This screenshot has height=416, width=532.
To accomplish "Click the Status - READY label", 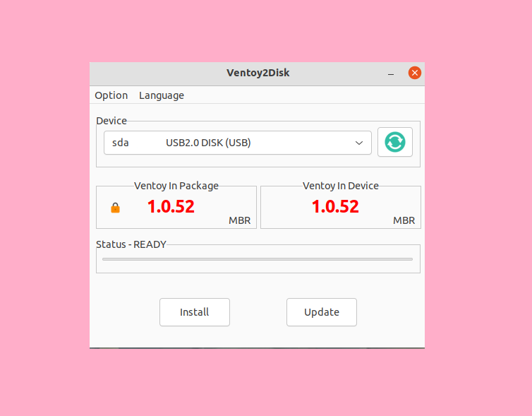I will pyautogui.click(x=131, y=244).
